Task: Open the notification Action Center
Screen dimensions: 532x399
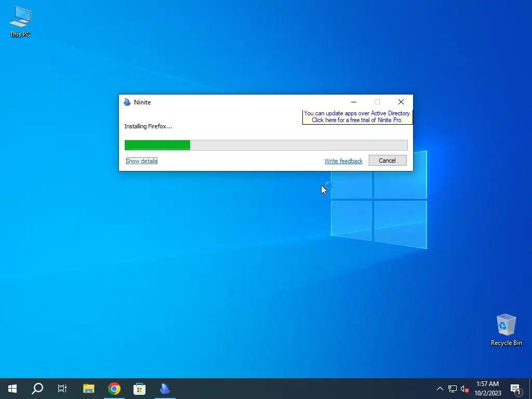Action: coord(516,389)
